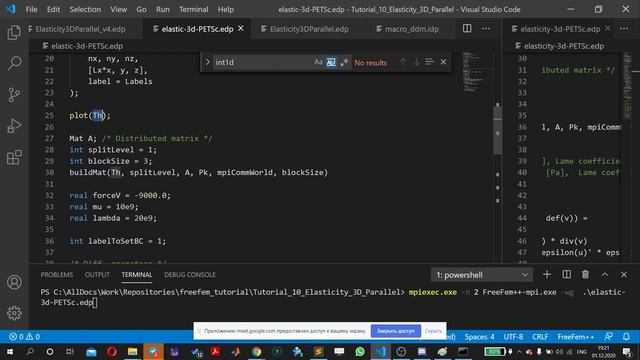Open the View menu

(118, 9)
